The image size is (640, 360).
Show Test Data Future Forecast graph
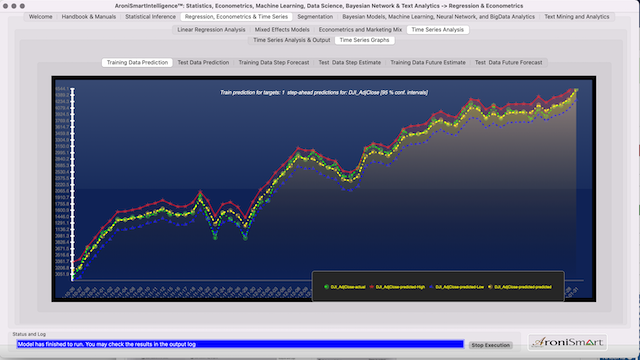pyautogui.click(x=508, y=62)
